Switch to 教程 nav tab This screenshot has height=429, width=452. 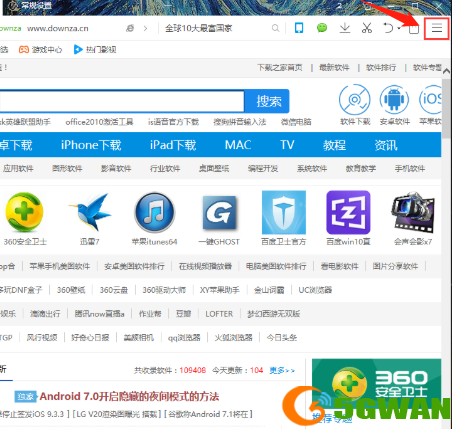point(334,145)
